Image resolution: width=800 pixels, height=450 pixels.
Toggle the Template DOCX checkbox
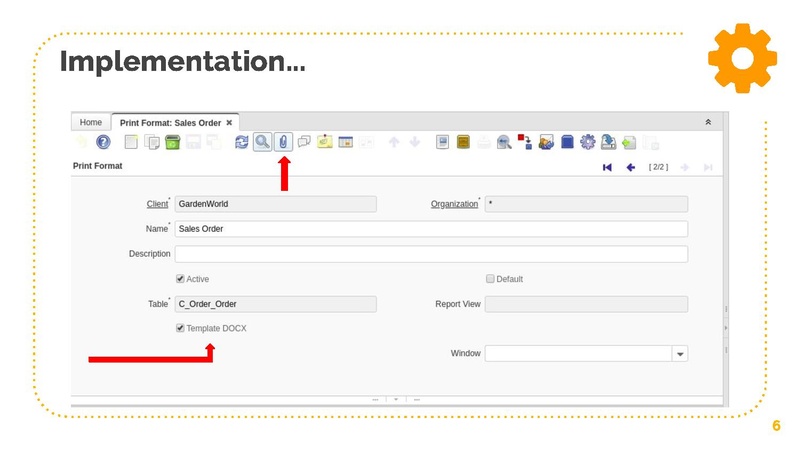180,328
